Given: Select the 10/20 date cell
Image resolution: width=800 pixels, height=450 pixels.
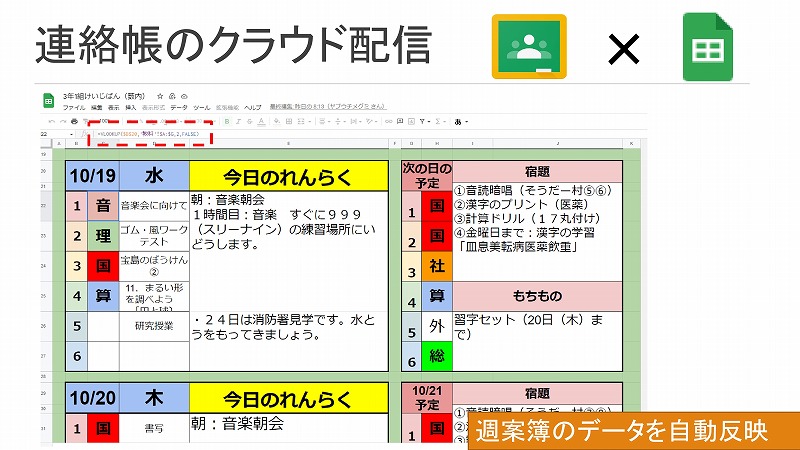Looking at the screenshot, I should point(92,398).
